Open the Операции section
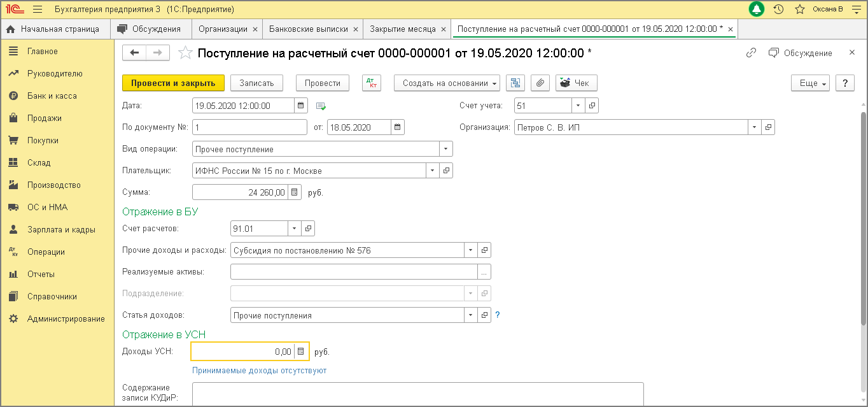The width and height of the screenshot is (868, 407). pyautogui.click(x=59, y=252)
